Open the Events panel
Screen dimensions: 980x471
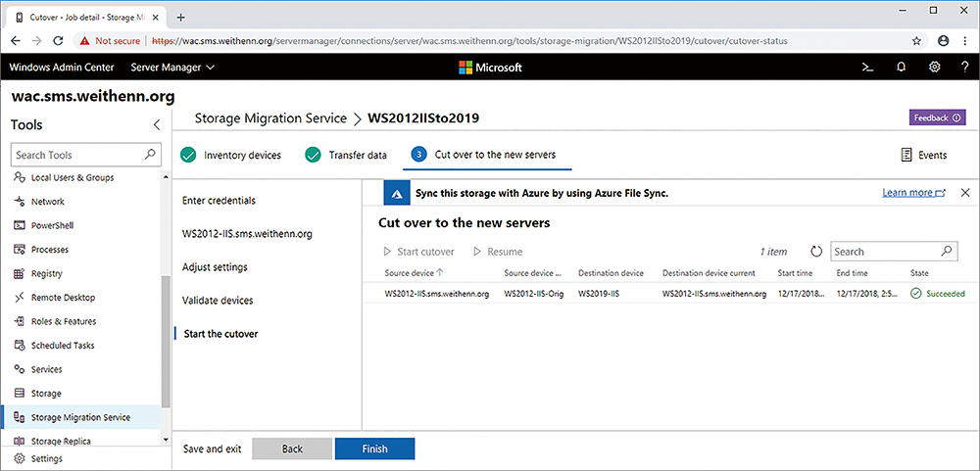[923, 155]
